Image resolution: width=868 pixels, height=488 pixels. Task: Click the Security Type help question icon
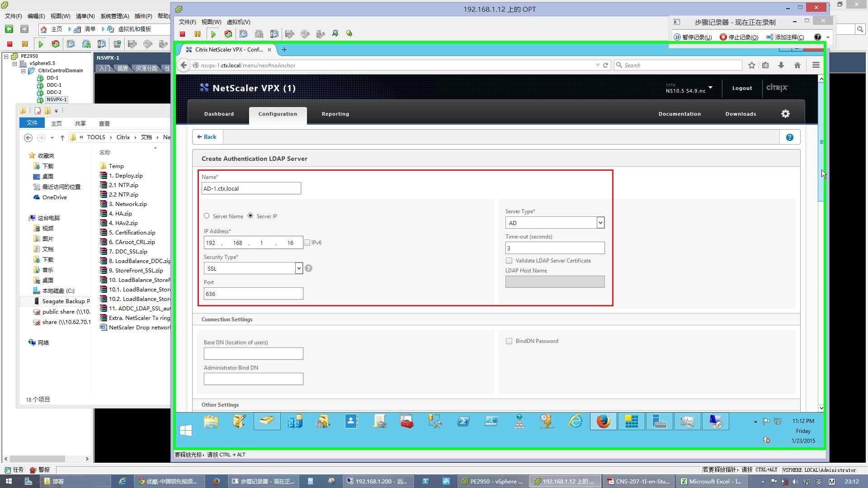(309, 268)
